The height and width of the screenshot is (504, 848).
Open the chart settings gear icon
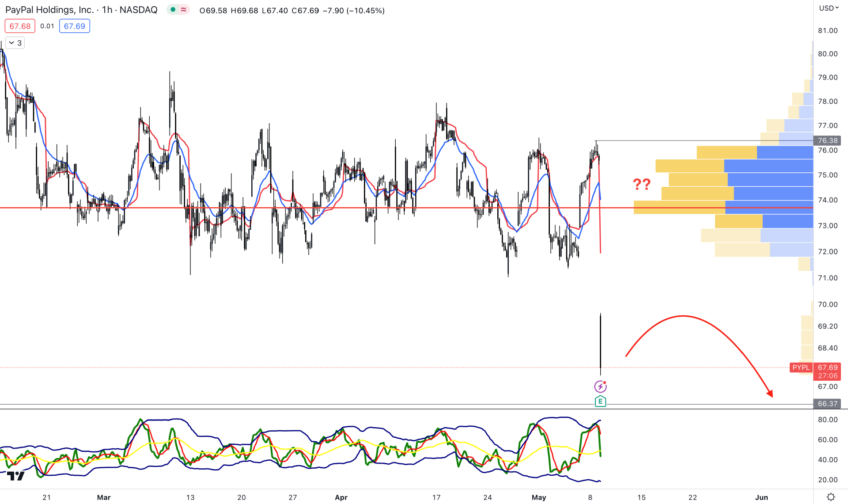click(x=831, y=497)
